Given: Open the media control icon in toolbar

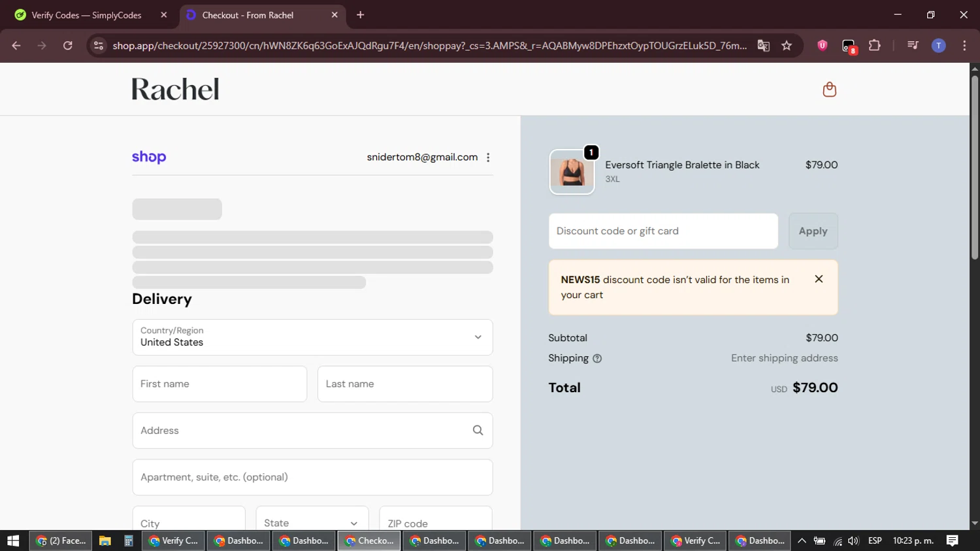Looking at the screenshot, I should 913,45.
